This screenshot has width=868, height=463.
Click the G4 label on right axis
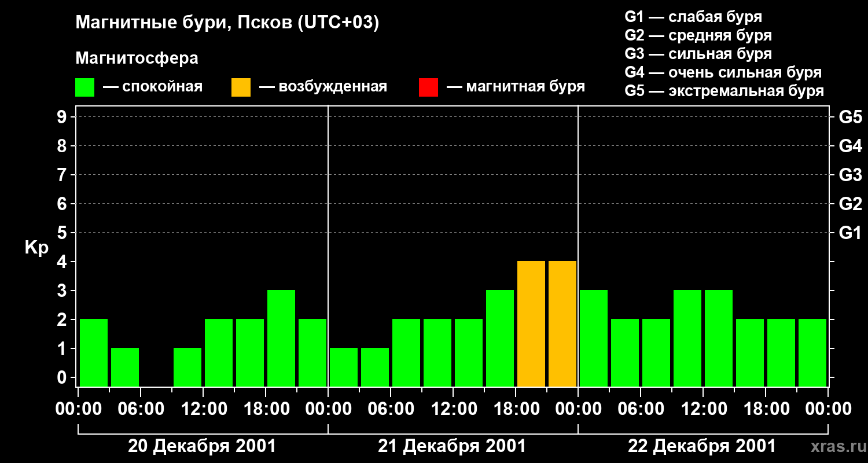click(x=850, y=146)
